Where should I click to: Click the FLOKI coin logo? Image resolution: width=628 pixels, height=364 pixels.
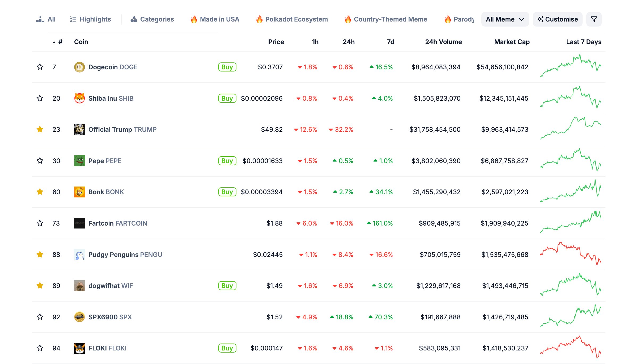79,348
